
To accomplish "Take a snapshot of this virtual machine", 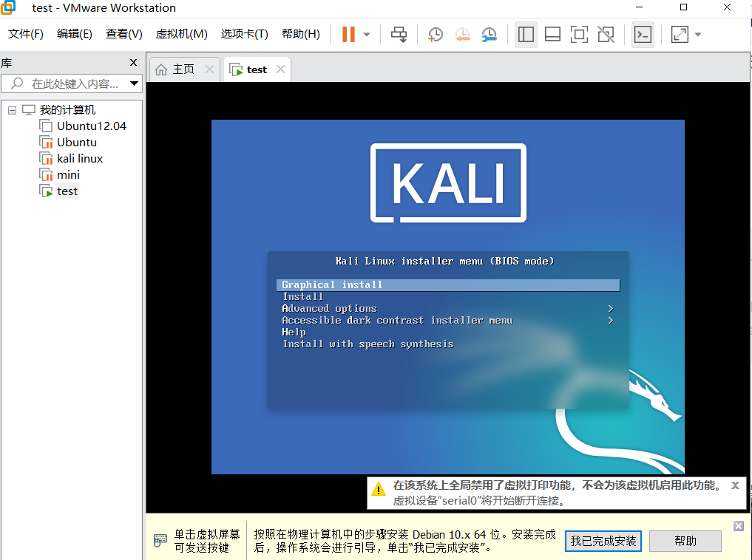I will [x=435, y=35].
